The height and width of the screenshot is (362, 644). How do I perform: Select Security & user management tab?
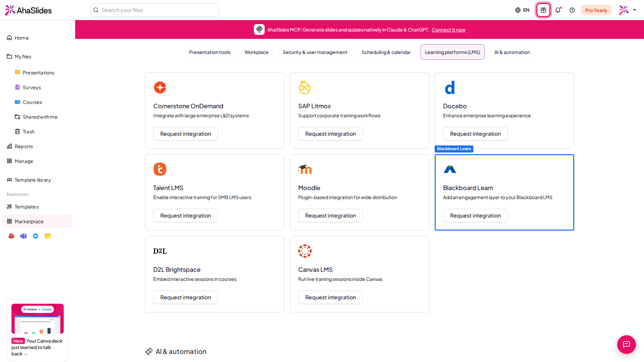click(315, 52)
